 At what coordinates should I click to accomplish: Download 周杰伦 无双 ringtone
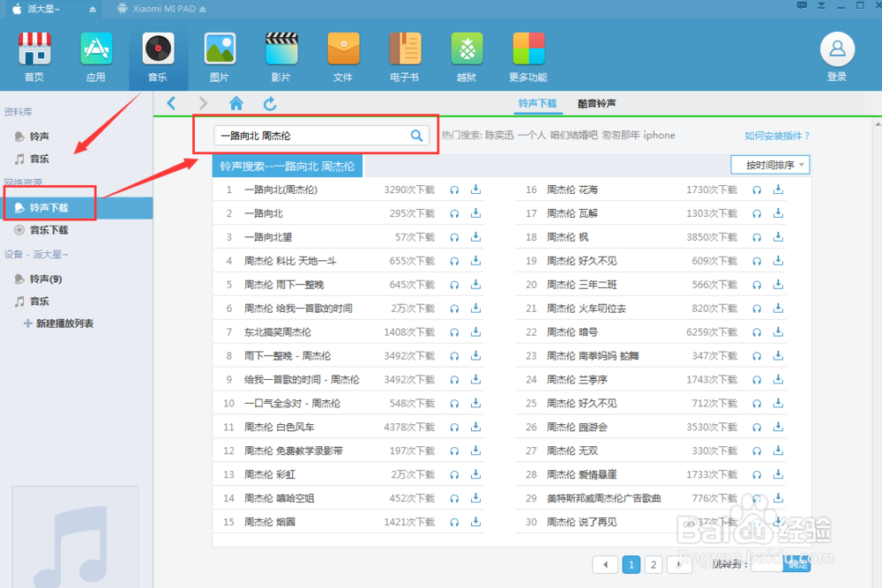(779, 450)
